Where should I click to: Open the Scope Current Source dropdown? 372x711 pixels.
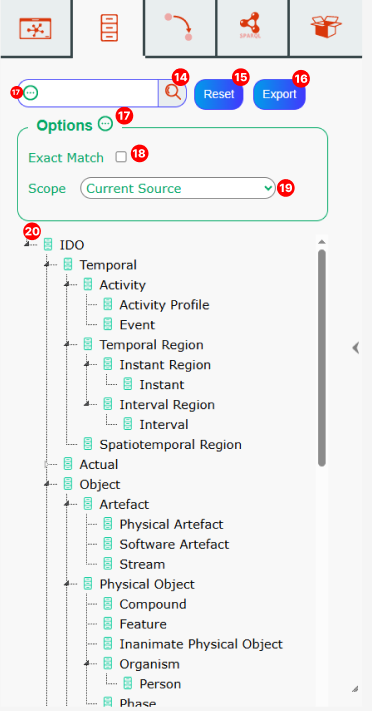[177, 188]
